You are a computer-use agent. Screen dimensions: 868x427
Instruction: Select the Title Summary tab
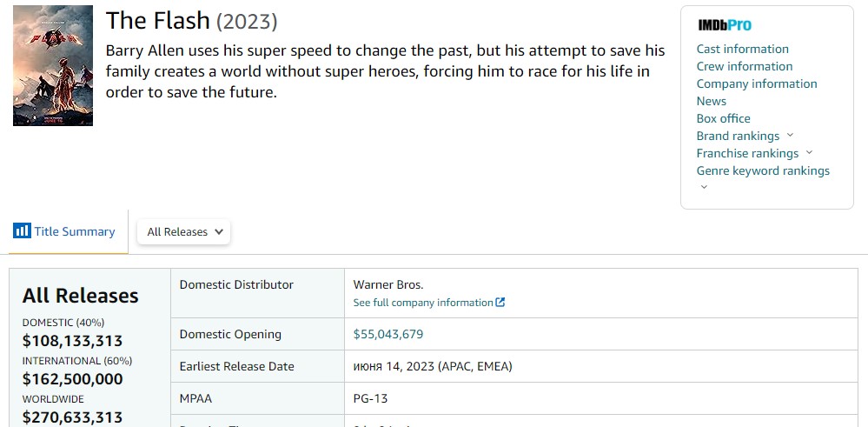point(64,231)
